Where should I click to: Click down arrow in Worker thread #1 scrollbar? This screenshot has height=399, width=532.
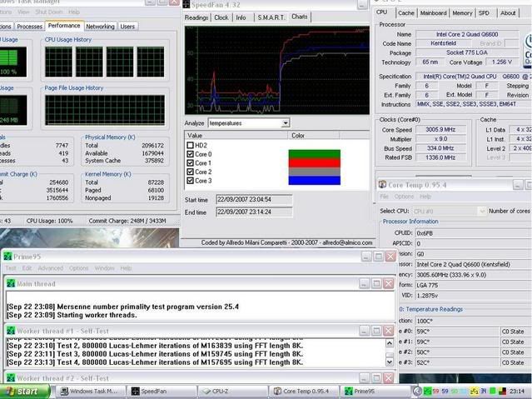click(x=390, y=362)
